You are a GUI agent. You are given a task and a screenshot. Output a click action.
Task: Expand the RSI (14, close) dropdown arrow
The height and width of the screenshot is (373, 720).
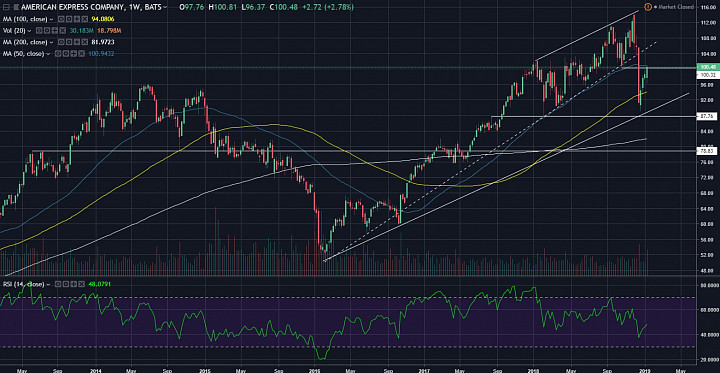point(48,285)
